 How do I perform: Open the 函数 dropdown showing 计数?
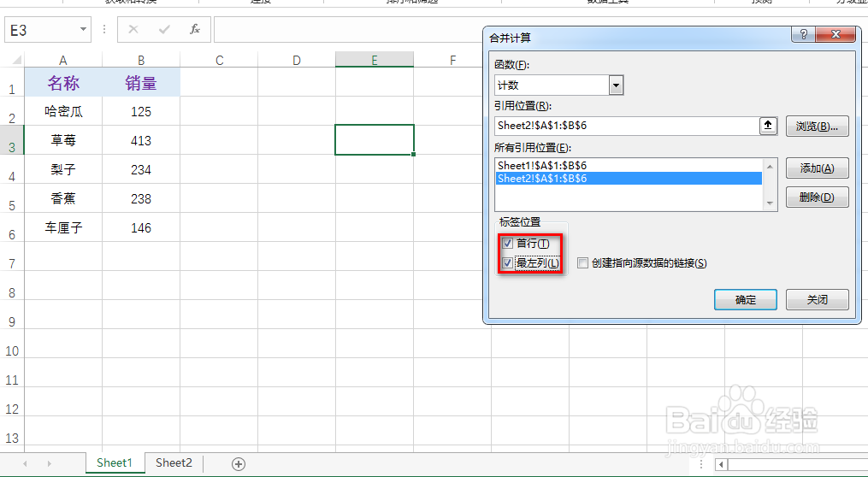(616, 85)
